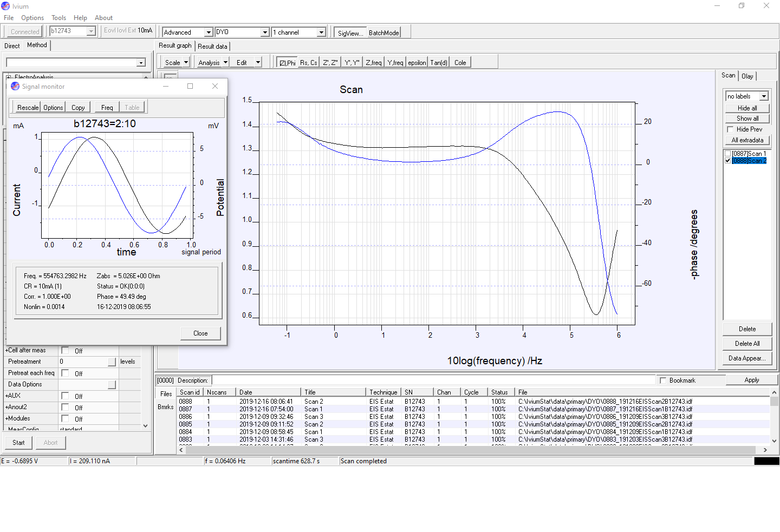Image resolution: width=780 pixels, height=532 pixels.
Task: Tick the Hide Prev checkbox
Action: (730, 129)
